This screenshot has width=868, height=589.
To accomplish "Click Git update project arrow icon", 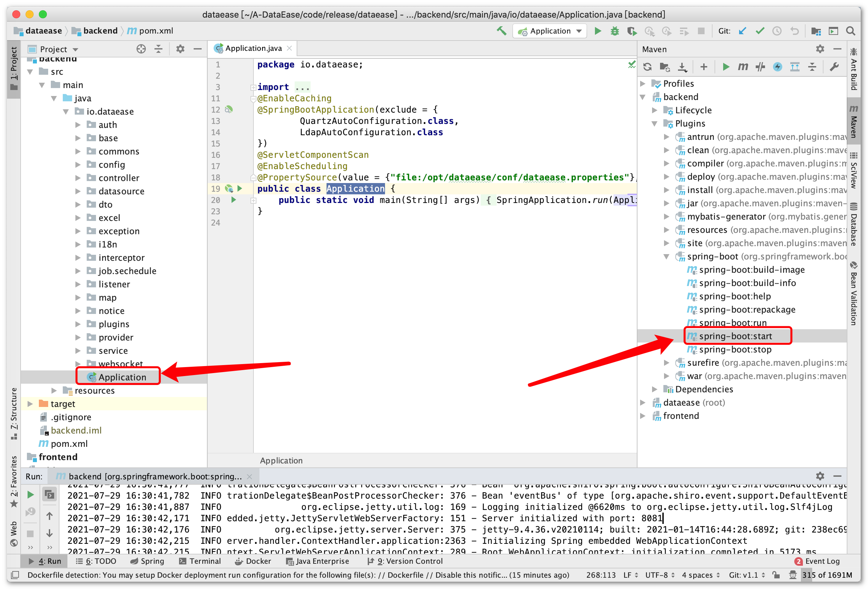I will coord(742,31).
